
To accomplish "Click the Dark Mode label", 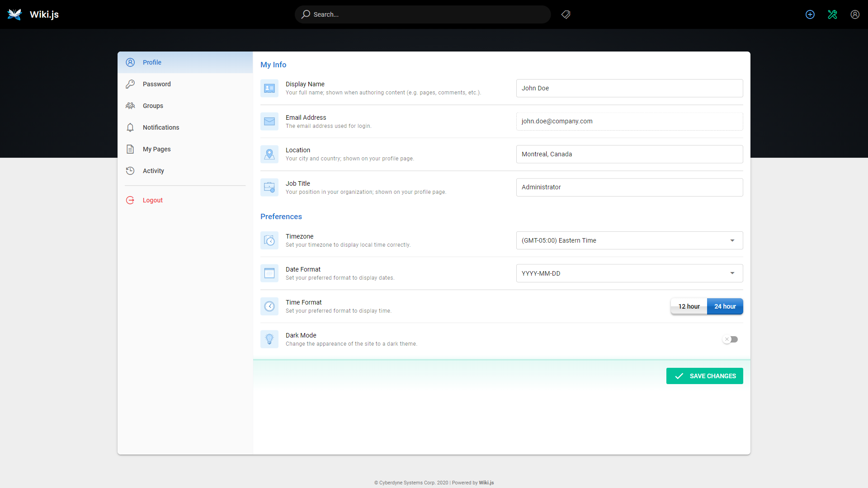I will click(x=301, y=335).
